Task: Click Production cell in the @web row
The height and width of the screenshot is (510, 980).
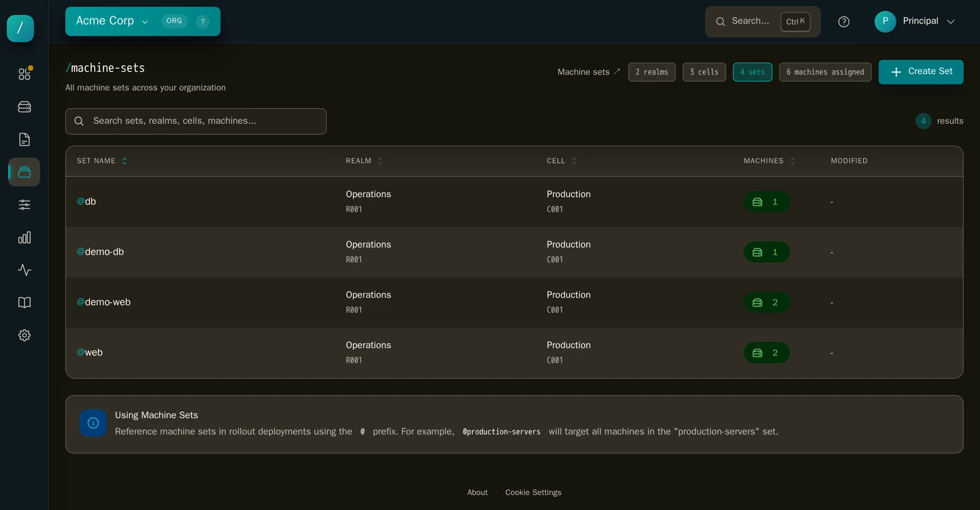Action: (568, 345)
